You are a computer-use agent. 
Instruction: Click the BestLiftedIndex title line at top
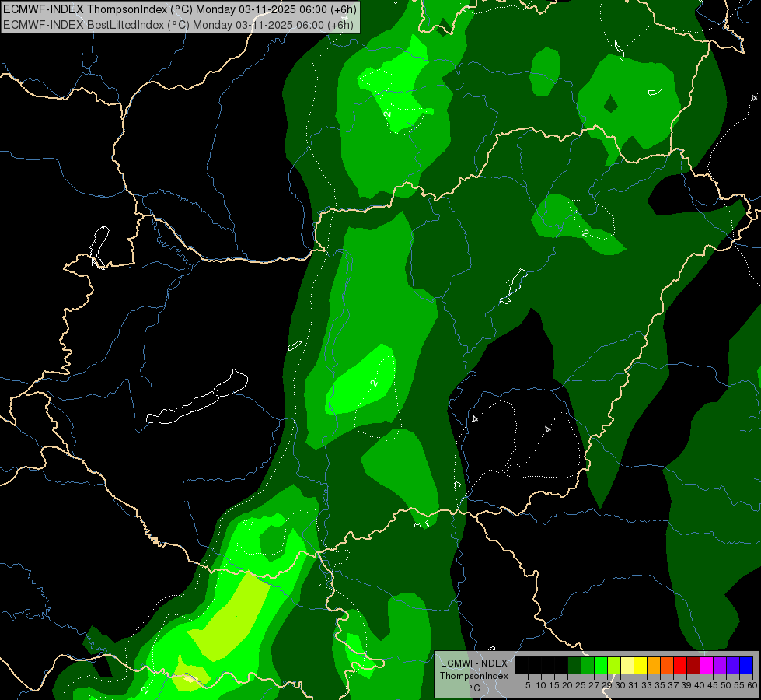[x=179, y=24]
